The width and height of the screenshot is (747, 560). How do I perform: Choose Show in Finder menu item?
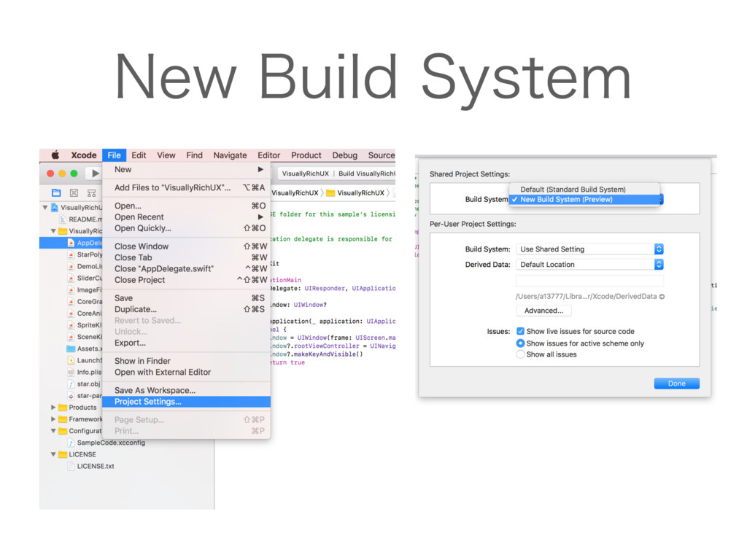pos(186,361)
